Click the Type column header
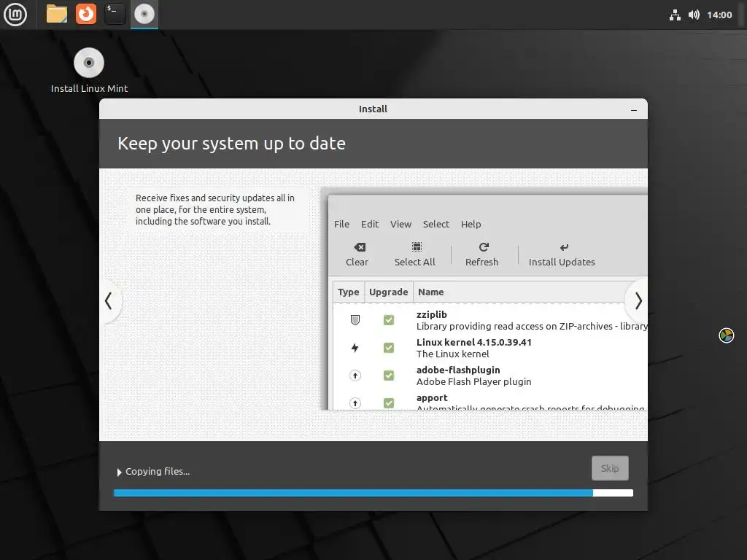The image size is (747, 560). (348, 292)
